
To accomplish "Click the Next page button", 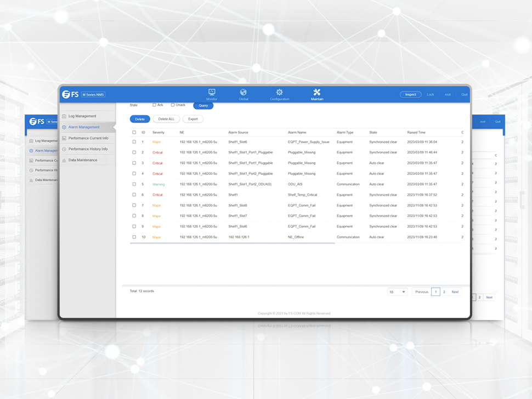I will point(455,292).
